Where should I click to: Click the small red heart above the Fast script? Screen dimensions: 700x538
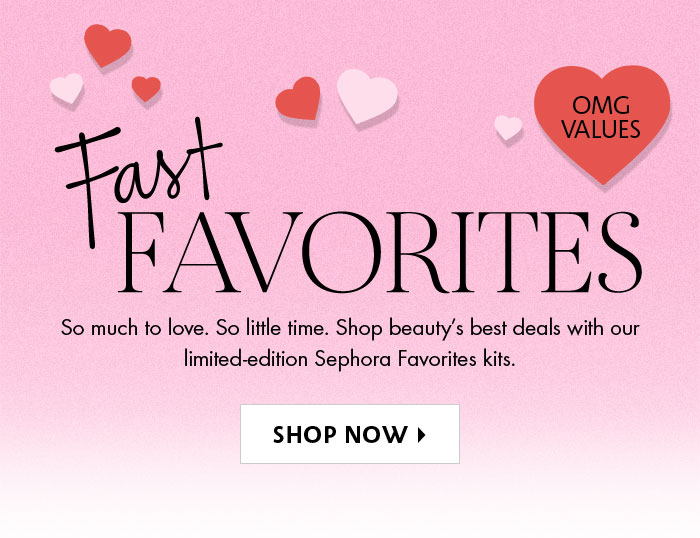pos(146,88)
